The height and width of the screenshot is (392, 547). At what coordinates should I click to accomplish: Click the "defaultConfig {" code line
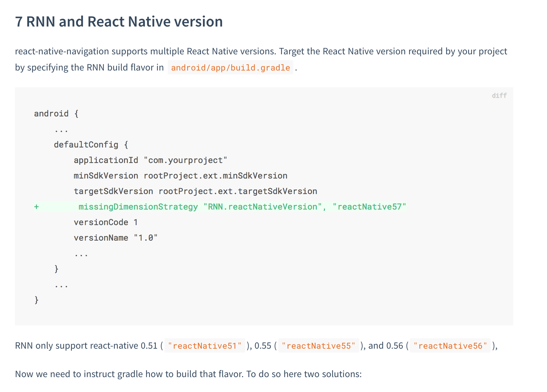(91, 145)
